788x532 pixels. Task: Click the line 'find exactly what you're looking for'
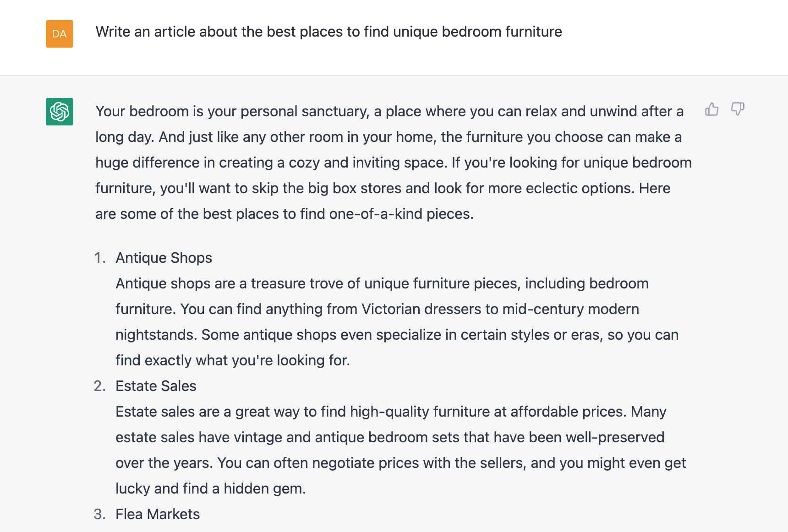(233, 360)
